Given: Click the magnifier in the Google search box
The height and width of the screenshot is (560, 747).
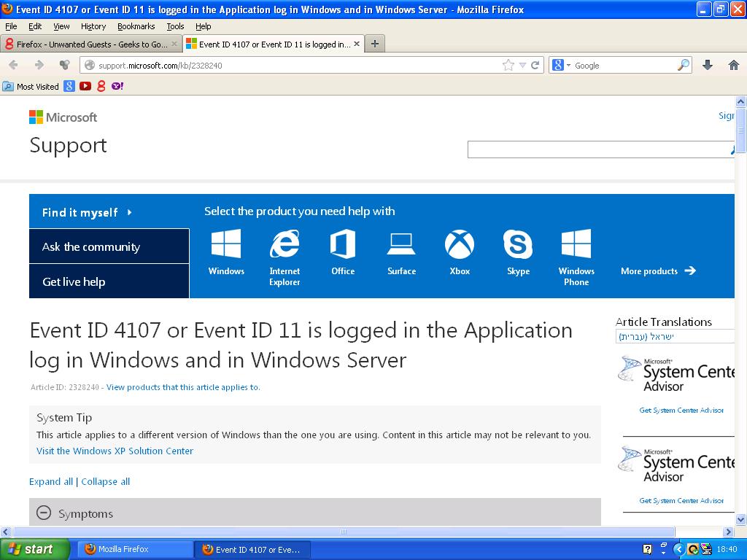Looking at the screenshot, I should pos(683,65).
